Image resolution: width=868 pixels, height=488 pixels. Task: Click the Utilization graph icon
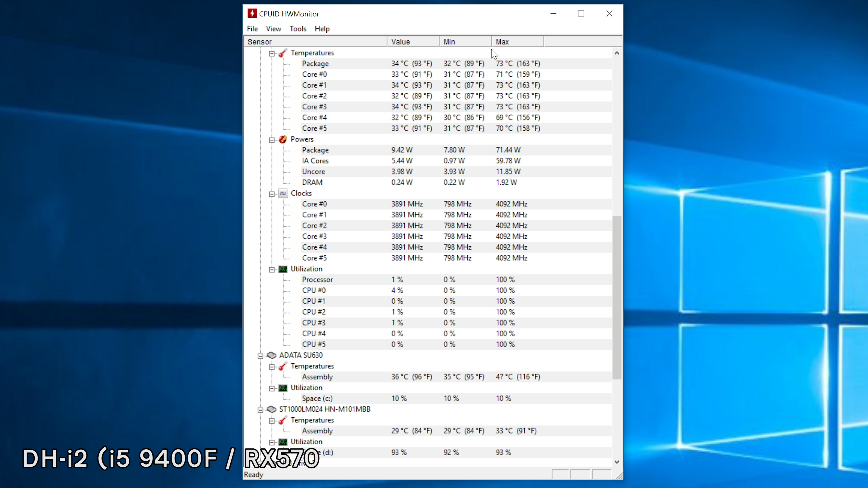click(283, 269)
